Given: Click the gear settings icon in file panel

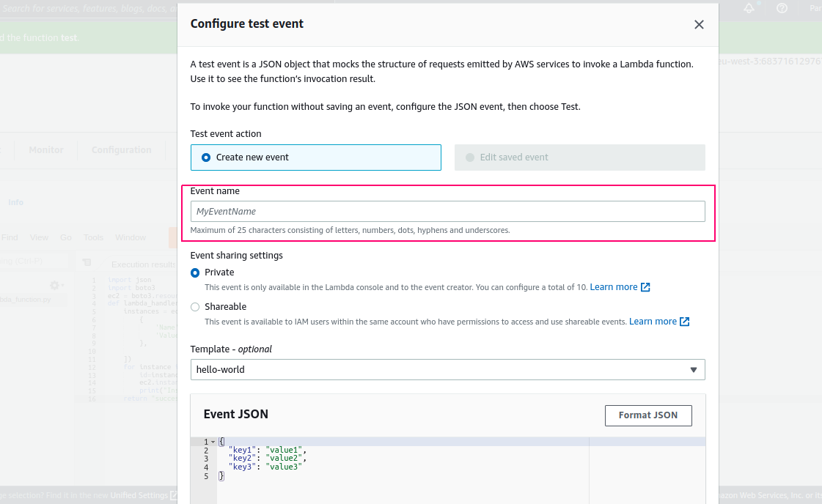Looking at the screenshot, I should (x=55, y=285).
